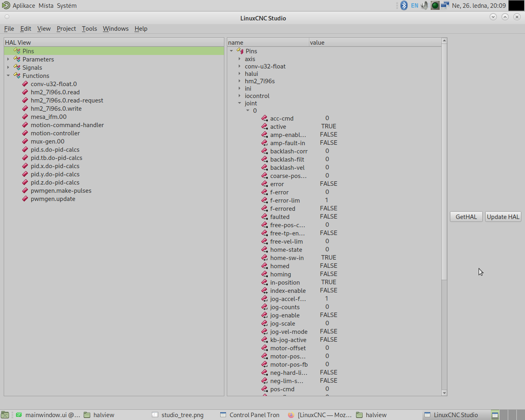Click the value column header

(375, 42)
